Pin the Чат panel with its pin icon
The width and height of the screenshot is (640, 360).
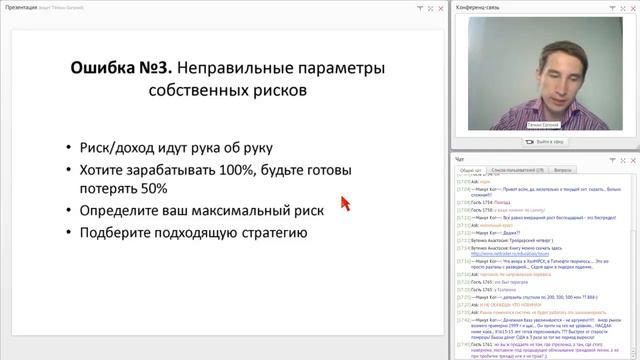pyautogui.click(x=612, y=160)
